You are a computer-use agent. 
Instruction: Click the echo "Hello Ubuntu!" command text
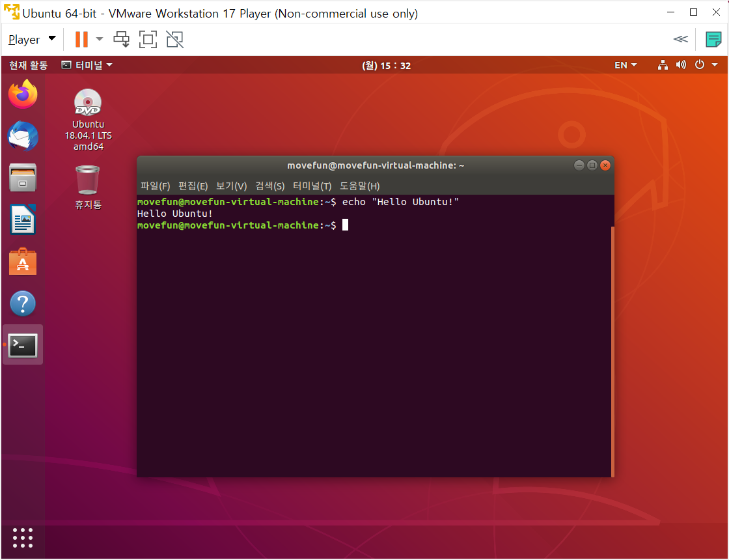click(x=400, y=202)
